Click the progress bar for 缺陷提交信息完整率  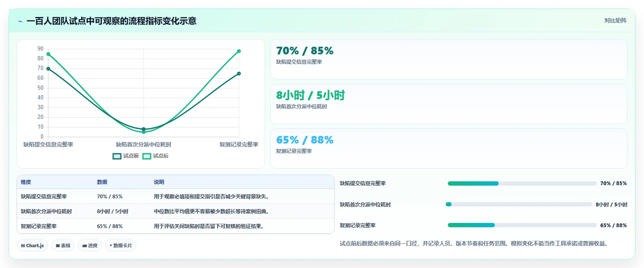point(522,183)
